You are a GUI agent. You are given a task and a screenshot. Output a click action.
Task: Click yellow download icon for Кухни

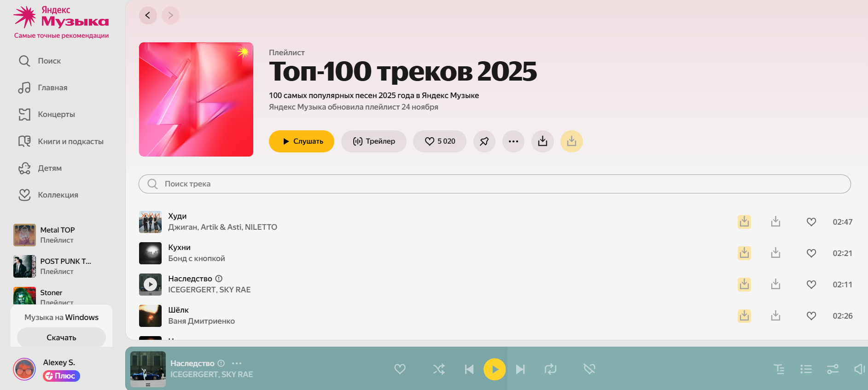pos(744,253)
